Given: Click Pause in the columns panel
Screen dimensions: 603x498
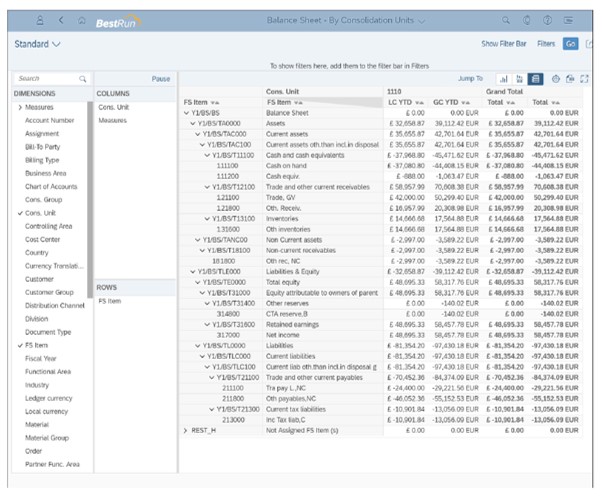Looking at the screenshot, I should (x=161, y=79).
